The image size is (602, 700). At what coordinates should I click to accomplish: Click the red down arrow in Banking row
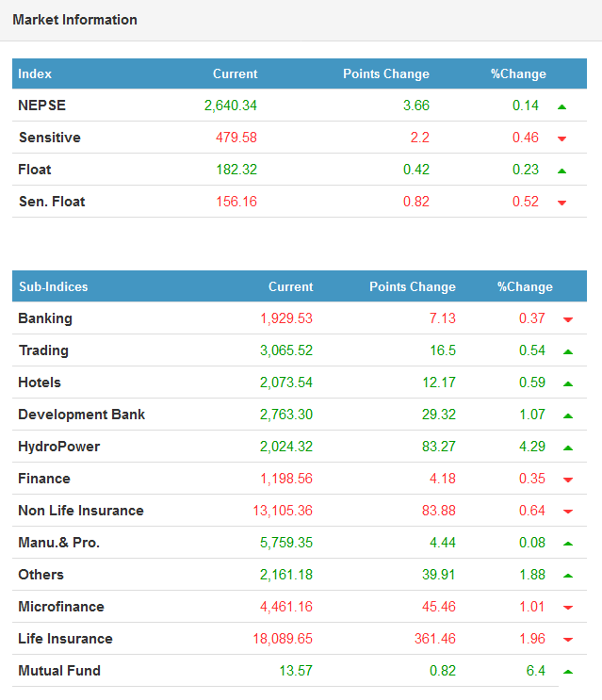click(568, 319)
